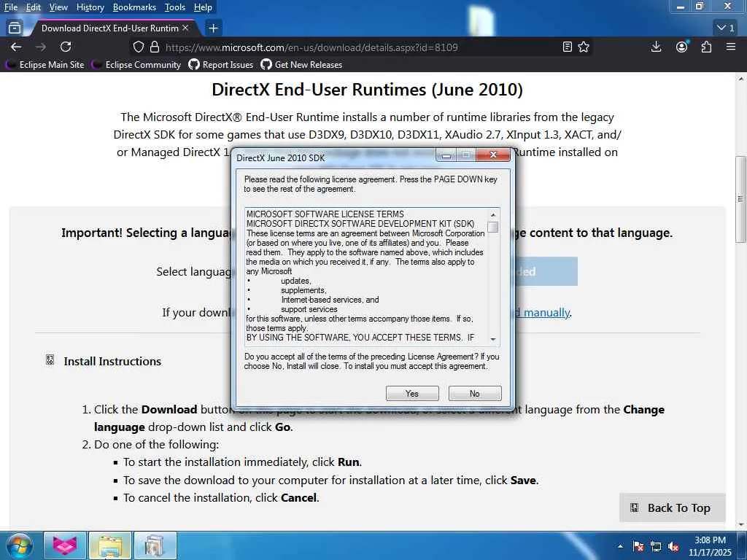Accept the license by clicking Yes

tap(412, 393)
